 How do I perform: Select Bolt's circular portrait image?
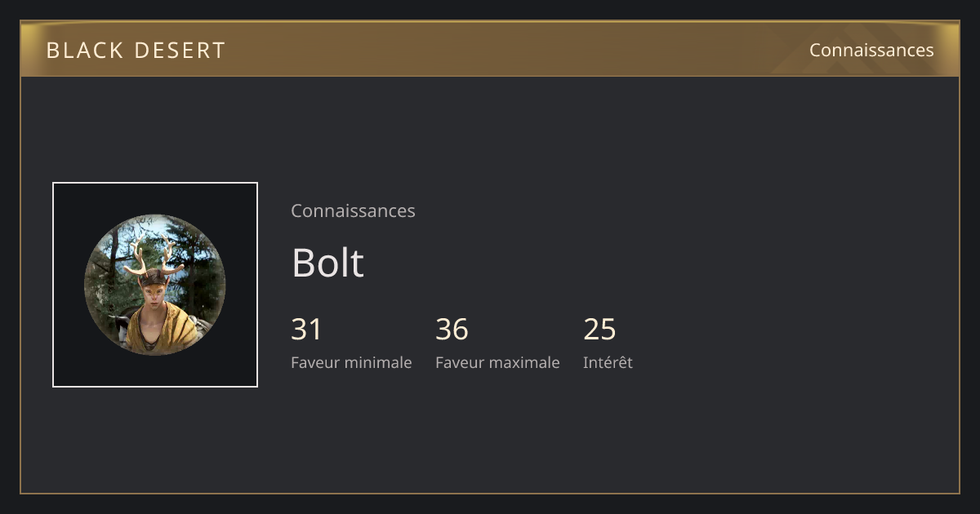click(x=155, y=285)
